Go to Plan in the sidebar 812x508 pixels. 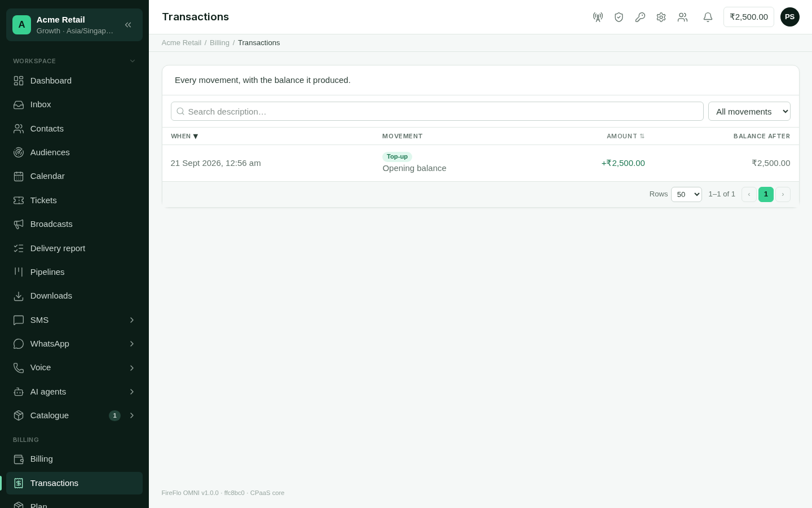coord(74,503)
